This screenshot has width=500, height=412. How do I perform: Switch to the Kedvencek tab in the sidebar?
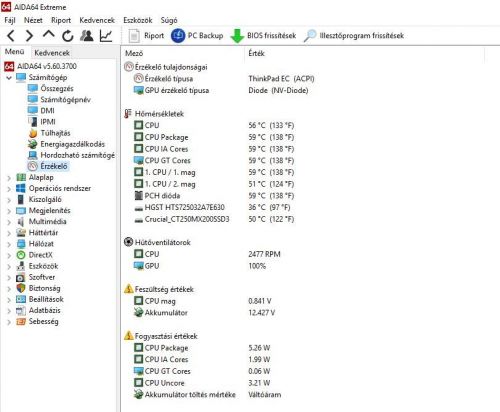(52, 53)
